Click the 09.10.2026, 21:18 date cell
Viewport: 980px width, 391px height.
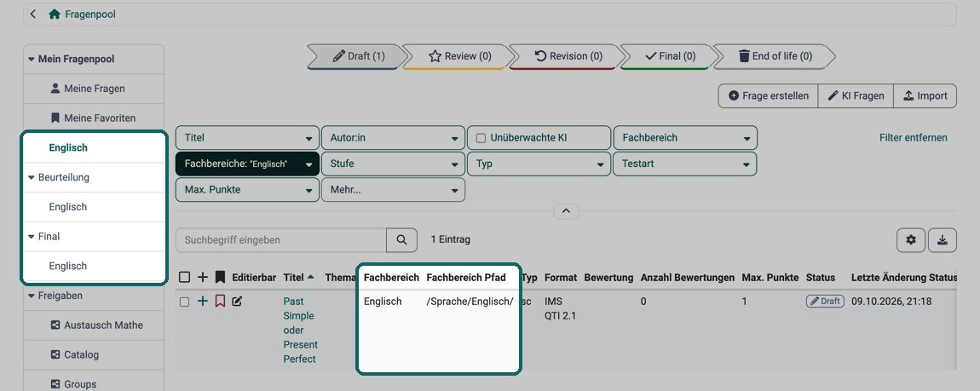click(x=892, y=302)
